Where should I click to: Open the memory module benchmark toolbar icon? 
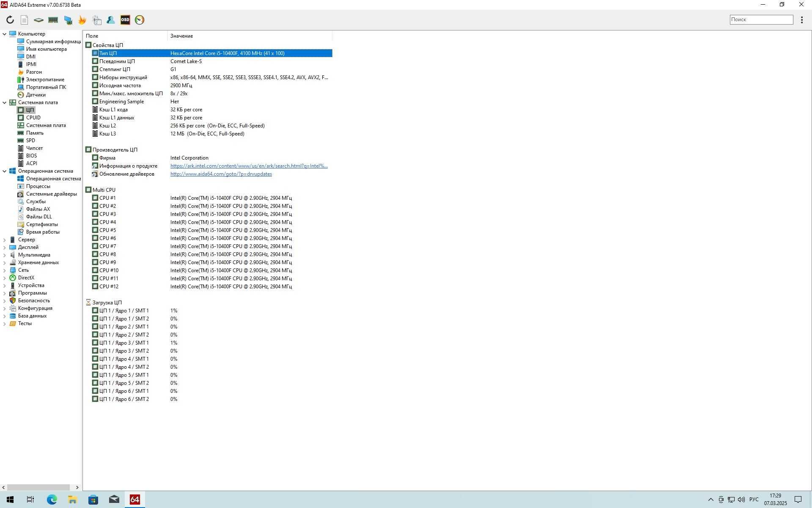point(53,20)
